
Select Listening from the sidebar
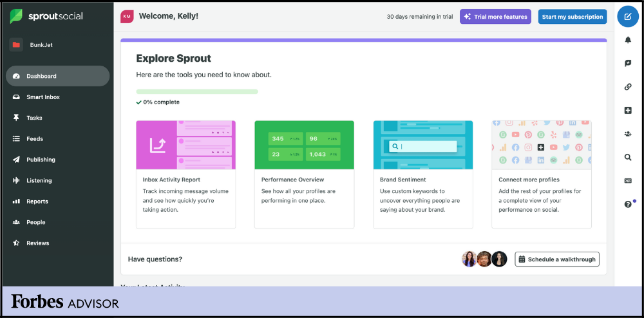click(x=39, y=181)
